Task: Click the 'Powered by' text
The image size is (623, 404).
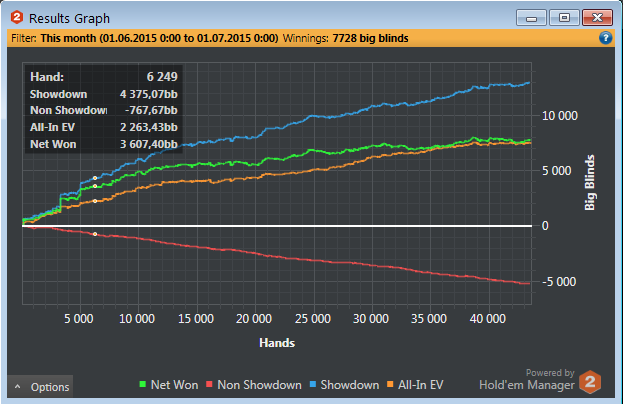Action: (x=550, y=373)
